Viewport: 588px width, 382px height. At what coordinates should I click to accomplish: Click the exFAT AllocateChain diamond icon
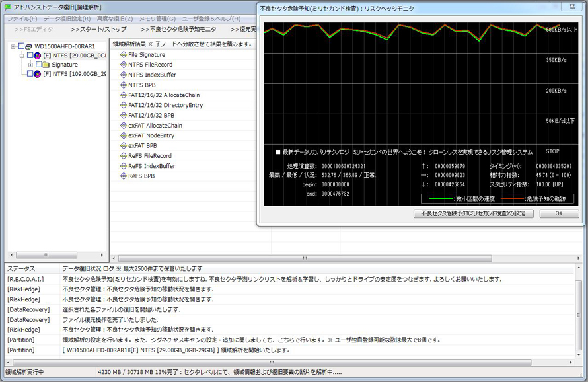click(x=124, y=126)
